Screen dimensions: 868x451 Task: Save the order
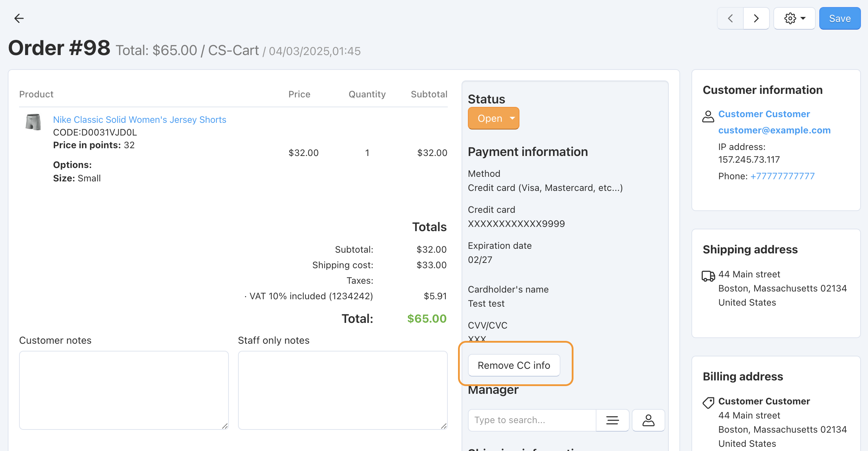pyautogui.click(x=840, y=18)
